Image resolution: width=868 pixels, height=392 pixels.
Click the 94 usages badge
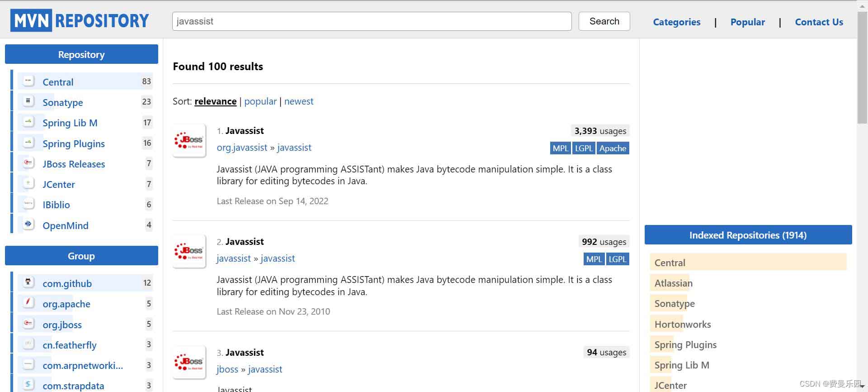[x=606, y=352]
